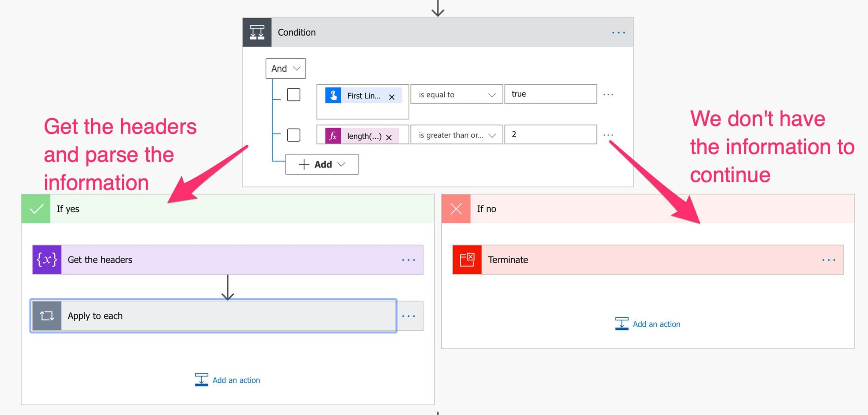Select the Get the headers variable icon
Viewport: 868px width, 415px height.
pyautogui.click(x=47, y=259)
